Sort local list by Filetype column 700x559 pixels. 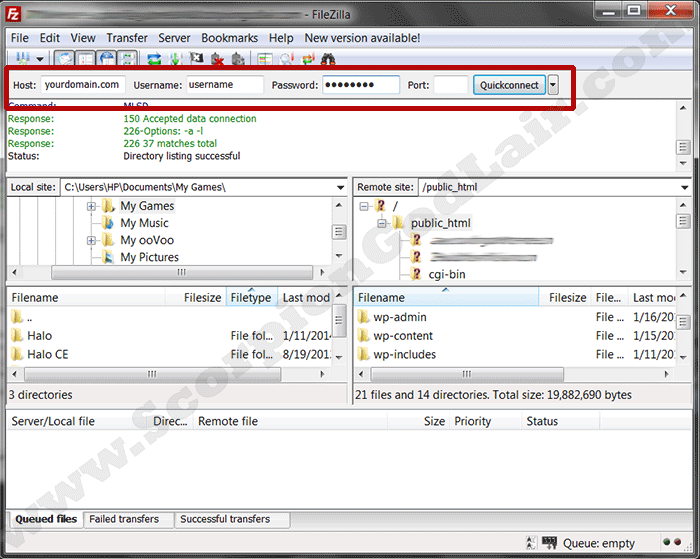point(252,297)
